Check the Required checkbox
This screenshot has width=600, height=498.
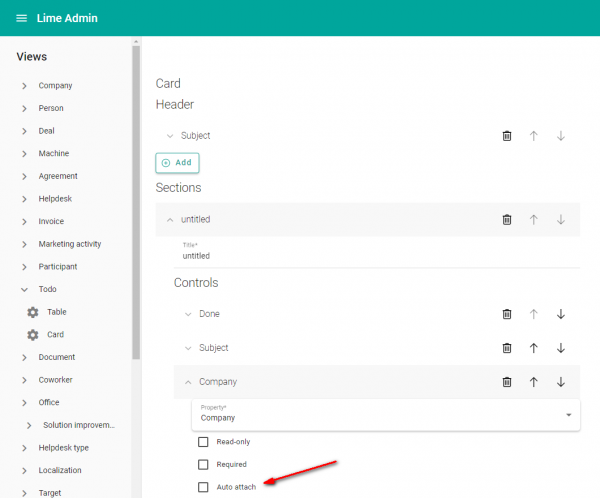[x=203, y=464]
